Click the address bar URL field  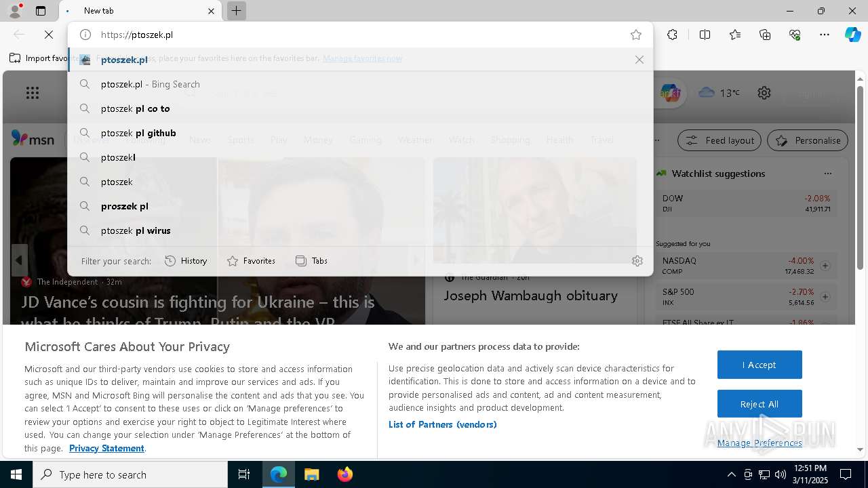pyautogui.click(x=359, y=35)
